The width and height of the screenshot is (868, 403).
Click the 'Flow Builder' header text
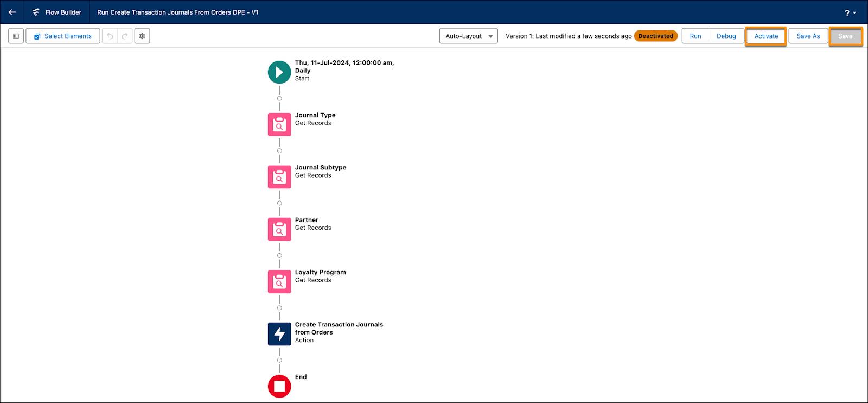click(63, 12)
